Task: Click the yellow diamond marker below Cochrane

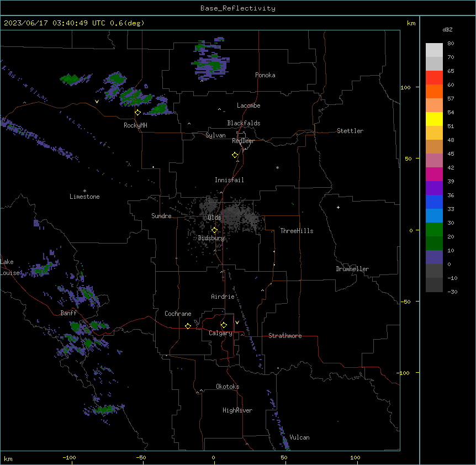Action: pos(188,326)
